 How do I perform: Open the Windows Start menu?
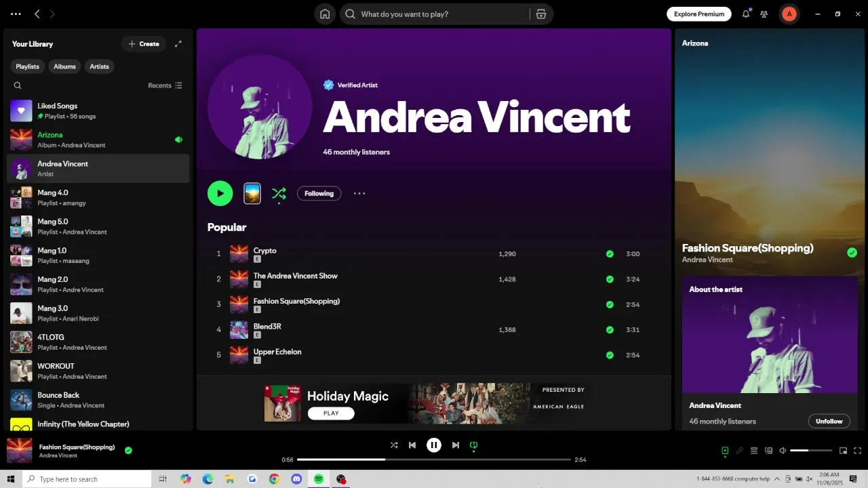coord(11,479)
